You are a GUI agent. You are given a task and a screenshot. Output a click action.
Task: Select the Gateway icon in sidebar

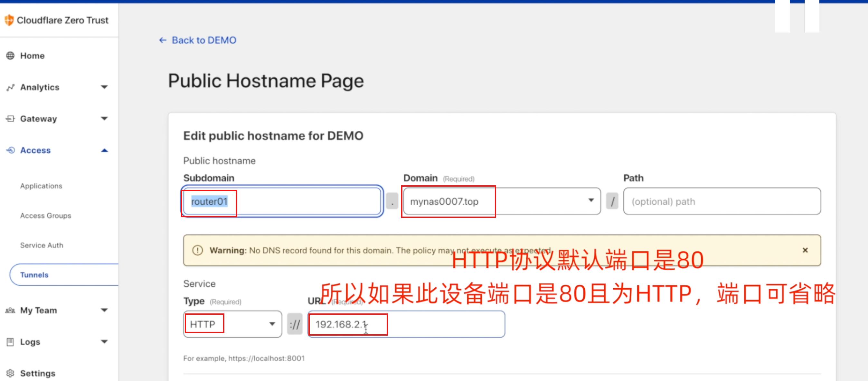(10, 118)
